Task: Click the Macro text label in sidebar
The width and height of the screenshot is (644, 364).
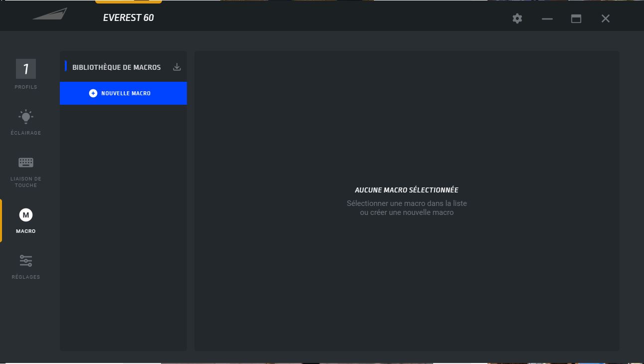Action: click(26, 231)
